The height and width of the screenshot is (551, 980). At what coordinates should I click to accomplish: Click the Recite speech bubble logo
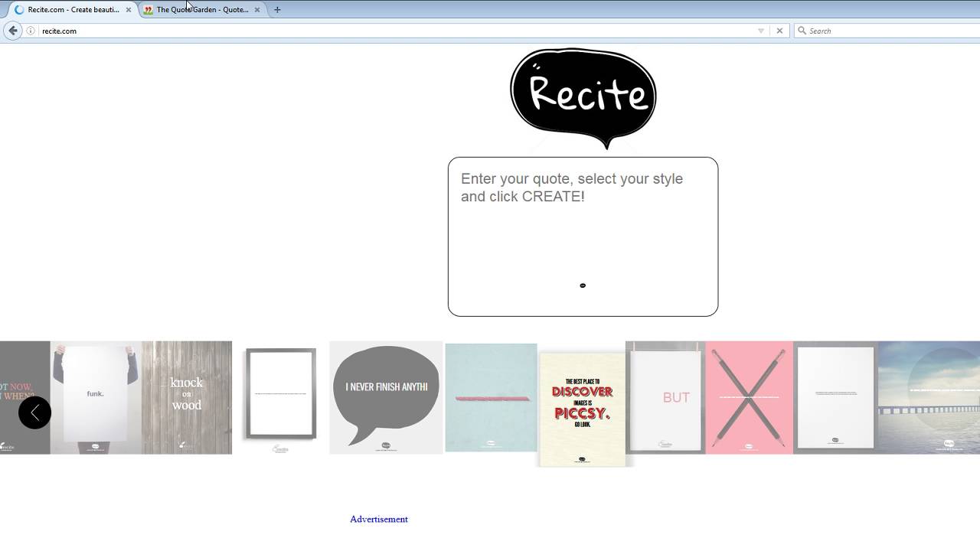583,98
